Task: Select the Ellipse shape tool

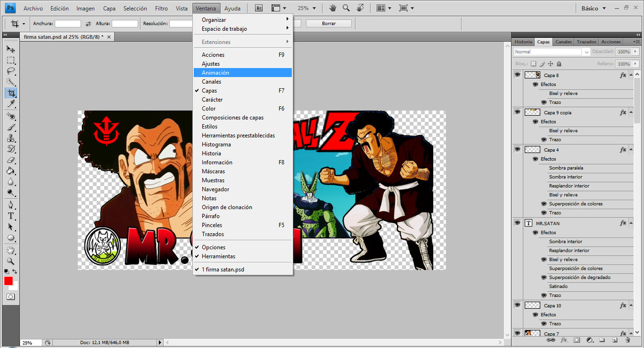Action: (x=11, y=238)
